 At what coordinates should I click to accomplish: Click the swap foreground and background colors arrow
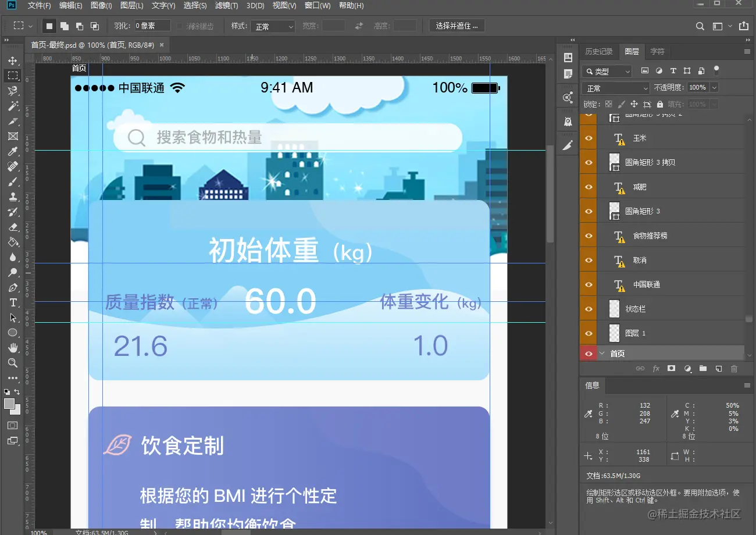17,392
